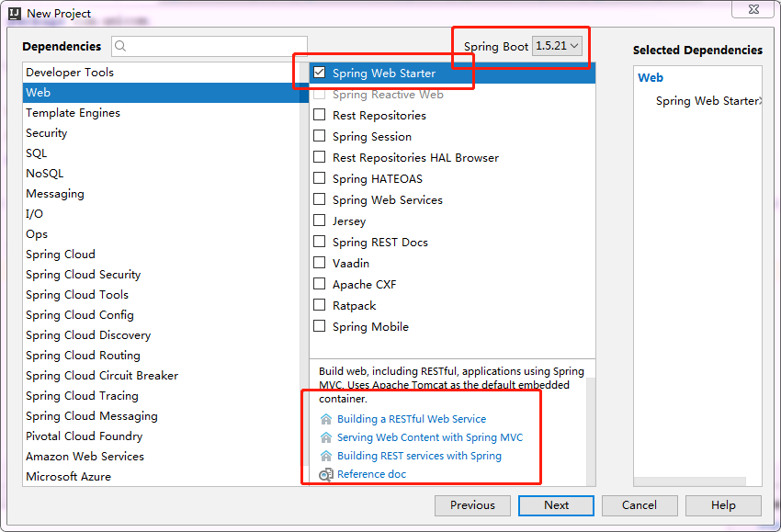Uncheck the Spring Web Starter checkbox
Viewport: 781px width, 532px height.
pos(319,73)
